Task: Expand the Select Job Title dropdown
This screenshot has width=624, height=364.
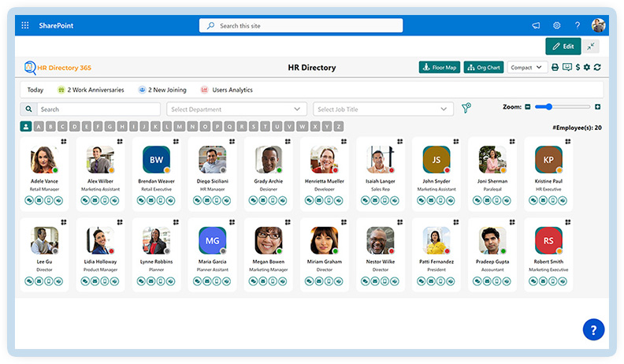Action: 383,109
